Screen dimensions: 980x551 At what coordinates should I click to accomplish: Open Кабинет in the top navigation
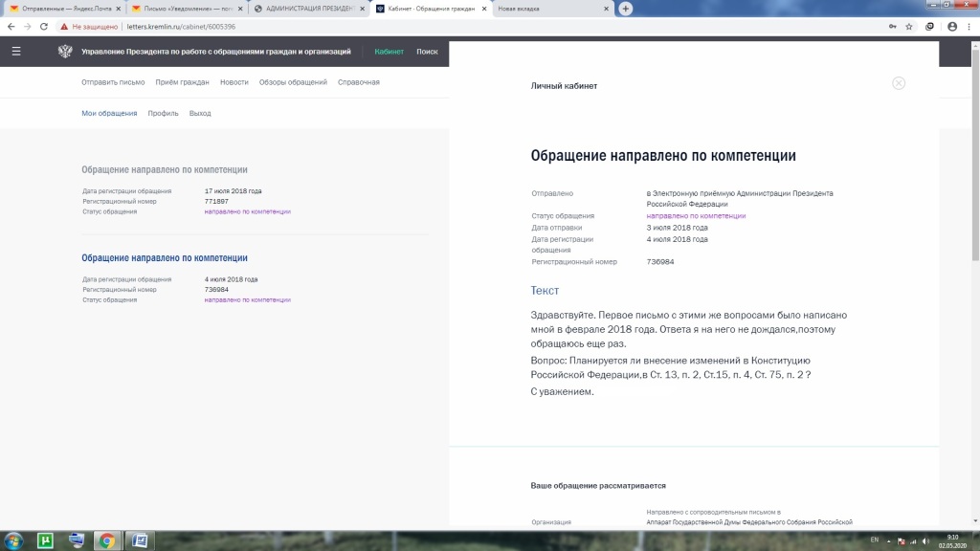389,52
